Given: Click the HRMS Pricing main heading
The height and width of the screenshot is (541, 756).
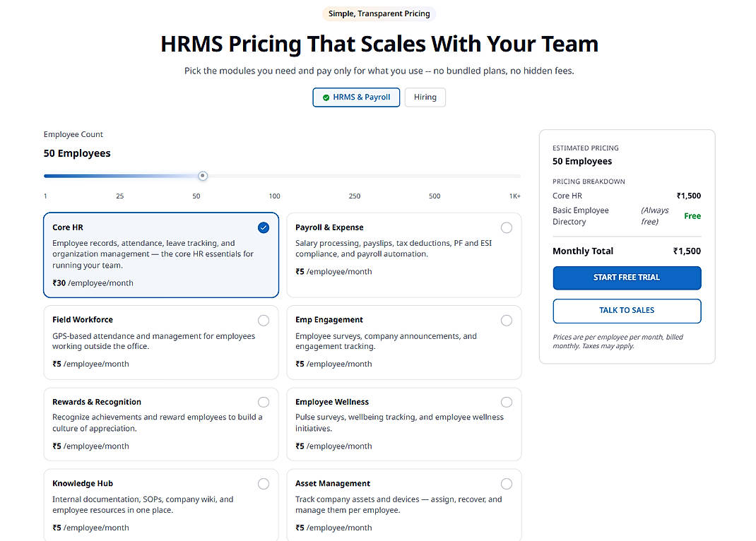Looking at the screenshot, I should click(x=379, y=44).
